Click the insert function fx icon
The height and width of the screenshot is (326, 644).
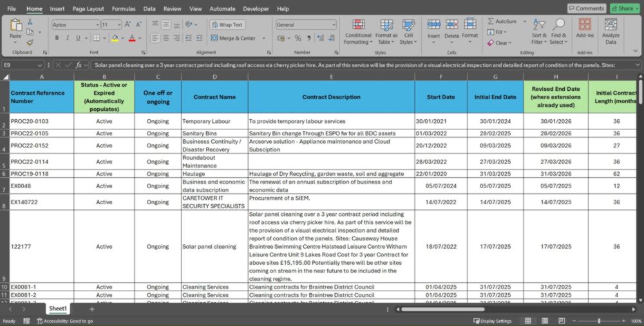point(79,65)
